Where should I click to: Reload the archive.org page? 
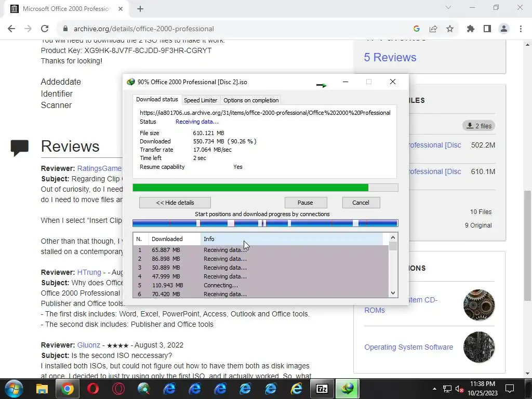(45, 29)
